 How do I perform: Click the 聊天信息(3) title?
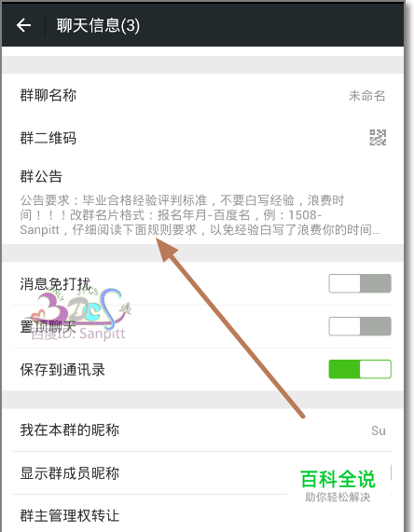coord(98,25)
